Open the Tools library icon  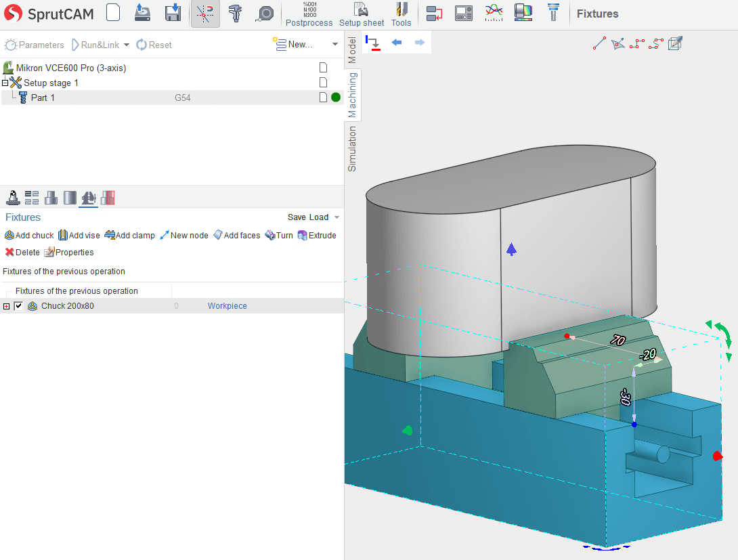[x=401, y=14]
